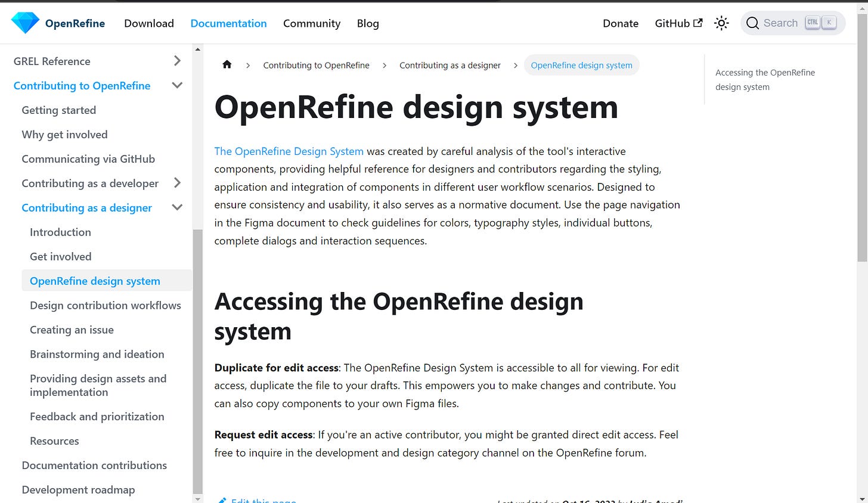The image size is (868, 503).
Task: Open GitHub external link
Action: click(x=678, y=23)
